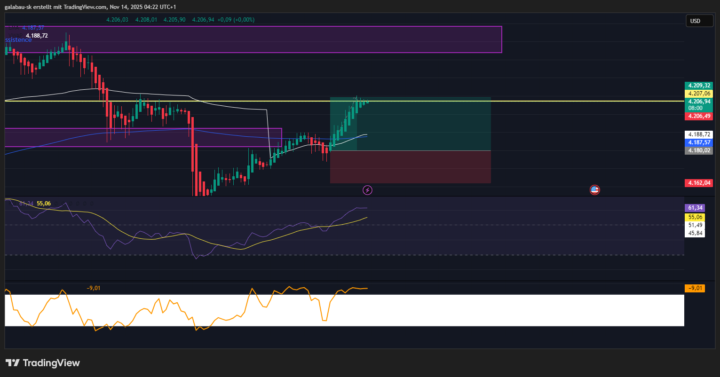
Task: Click the TradingView logo at bottom left
Action: (43, 363)
